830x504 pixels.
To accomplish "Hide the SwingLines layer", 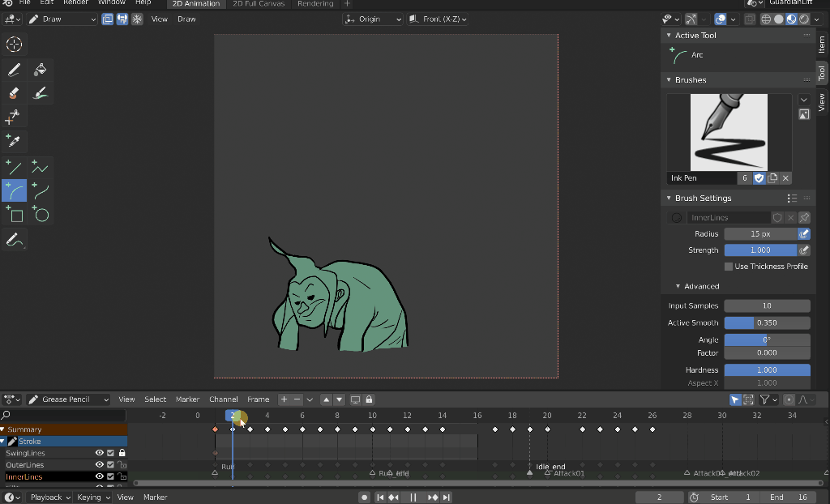I will (99, 452).
